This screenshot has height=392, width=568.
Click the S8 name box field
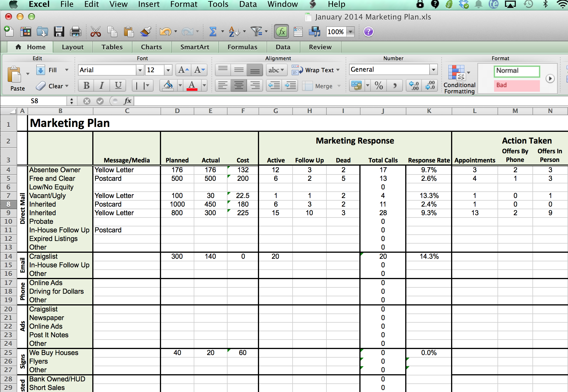(34, 101)
